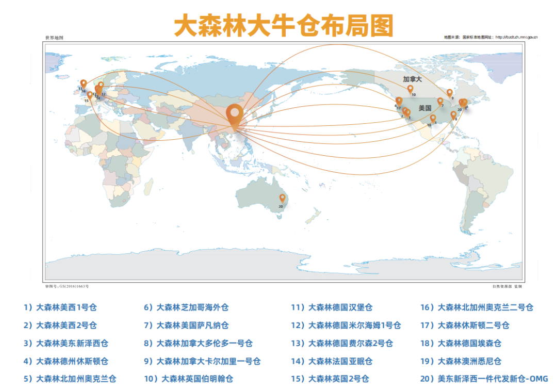Select map pin number 7 in the USA
Screen dimensions: 557x392
point(440,101)
